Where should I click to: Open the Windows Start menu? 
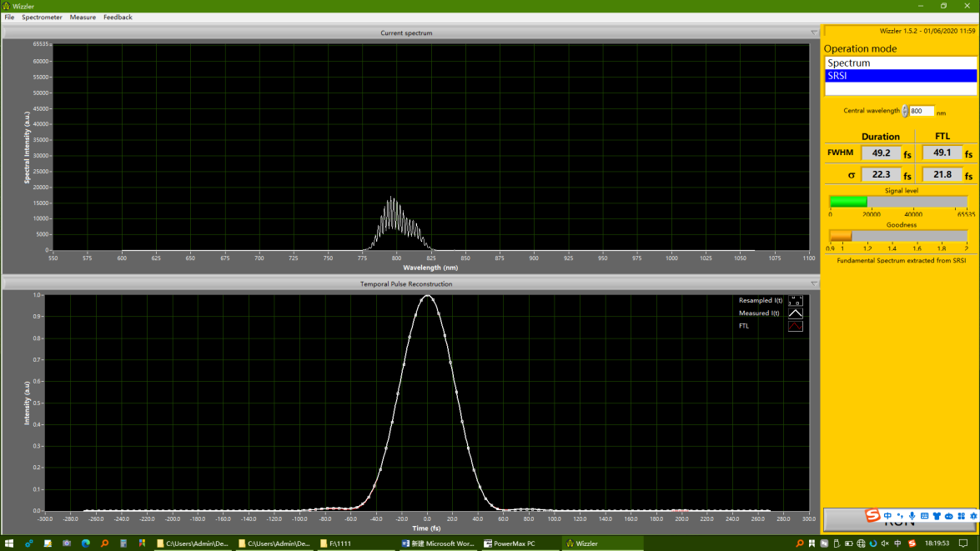[x=9, y=543]
